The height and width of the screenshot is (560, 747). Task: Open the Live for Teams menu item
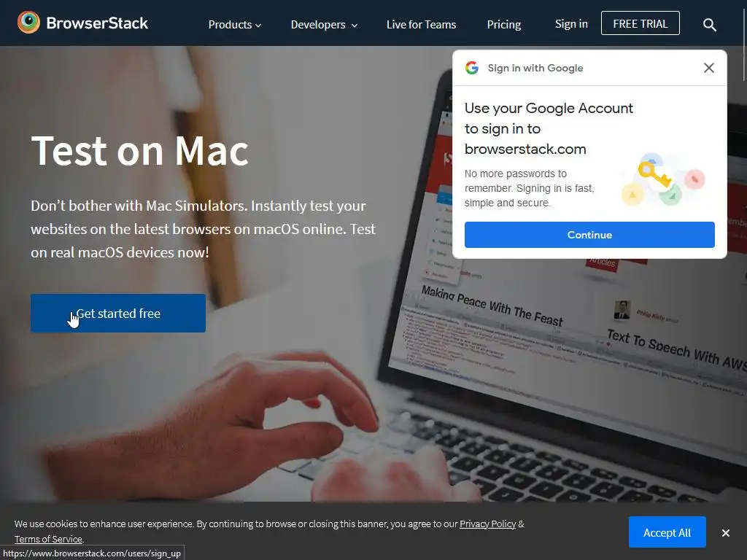[421, 24]
